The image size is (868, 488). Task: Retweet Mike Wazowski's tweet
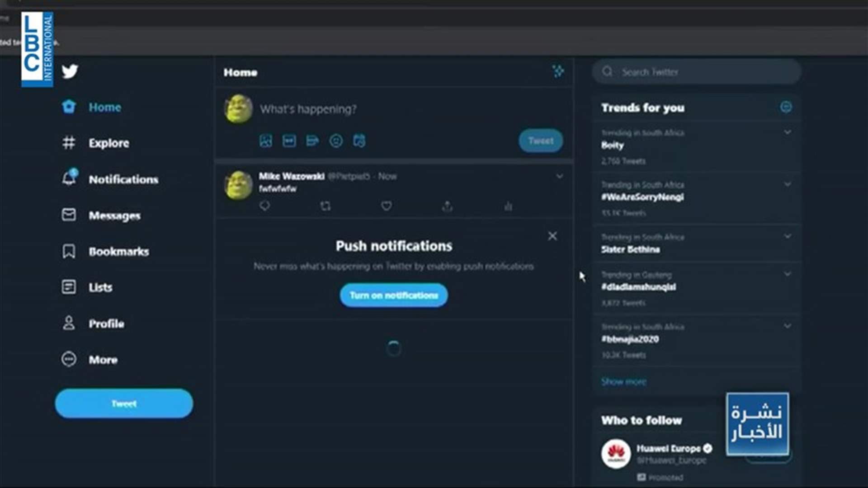(x=325, y=206)
